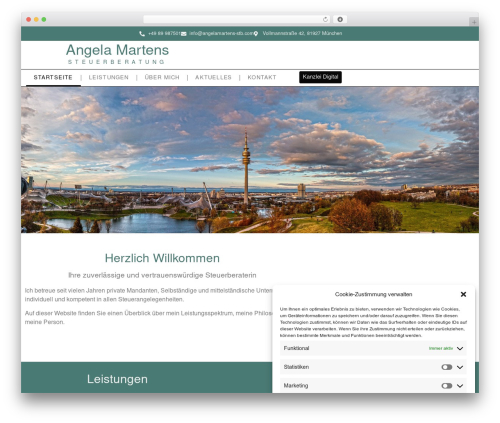500x423 pixels.
Task: Reload page with the refresh icon
Action: tap(325, 20)
